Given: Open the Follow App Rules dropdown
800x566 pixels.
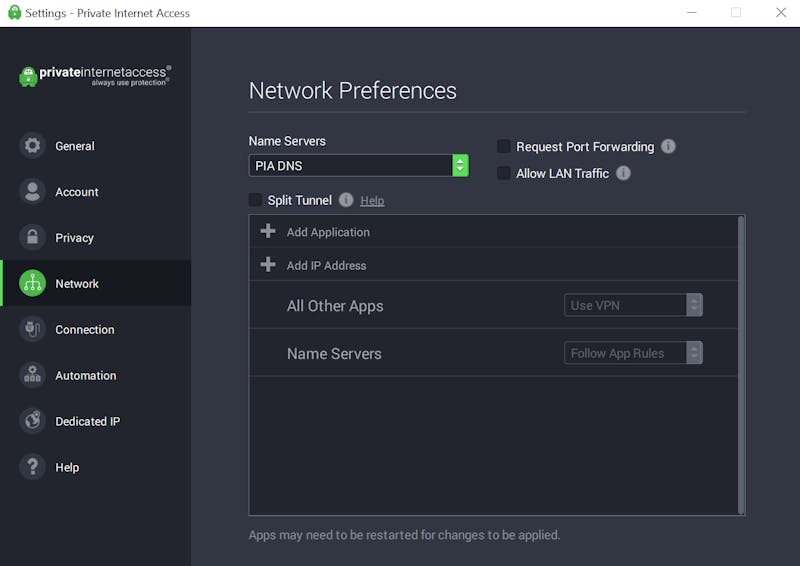Looking at the screenshot, I should coord(633,353).
